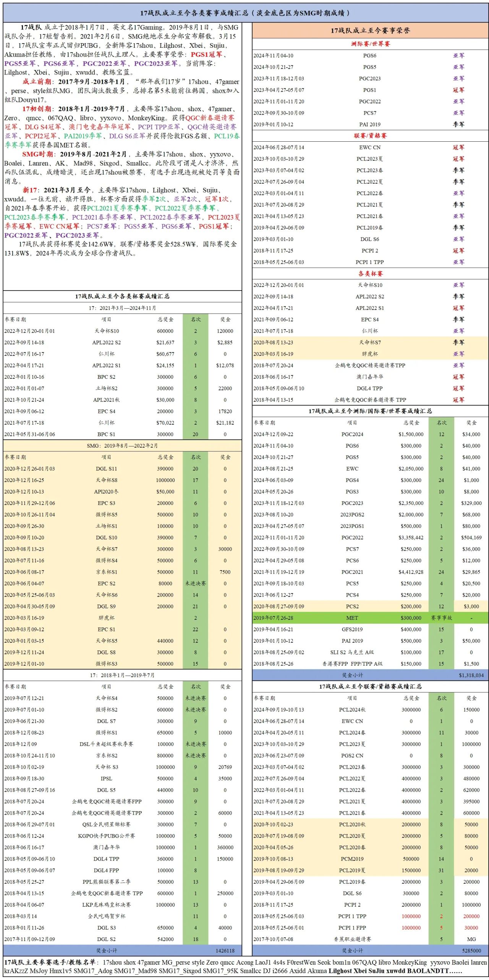Select the "PCL2019夏" event cell
Viewport: 489px width, 980px height.
point(352,870)
